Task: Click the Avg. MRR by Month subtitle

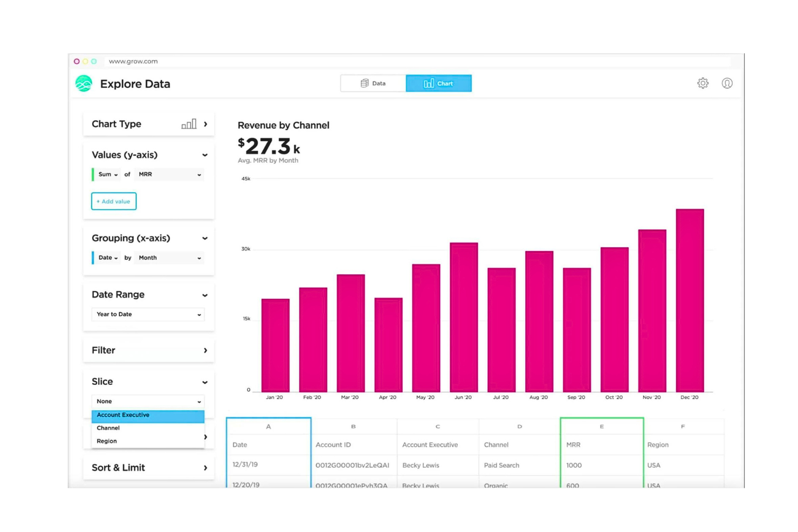Action: click(268, 161)
